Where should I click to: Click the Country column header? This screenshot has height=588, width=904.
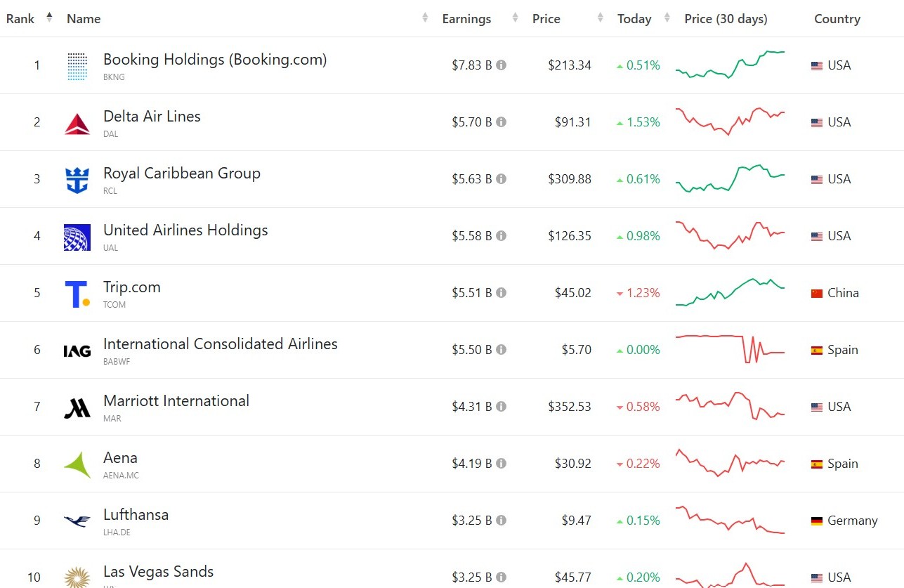837,19
